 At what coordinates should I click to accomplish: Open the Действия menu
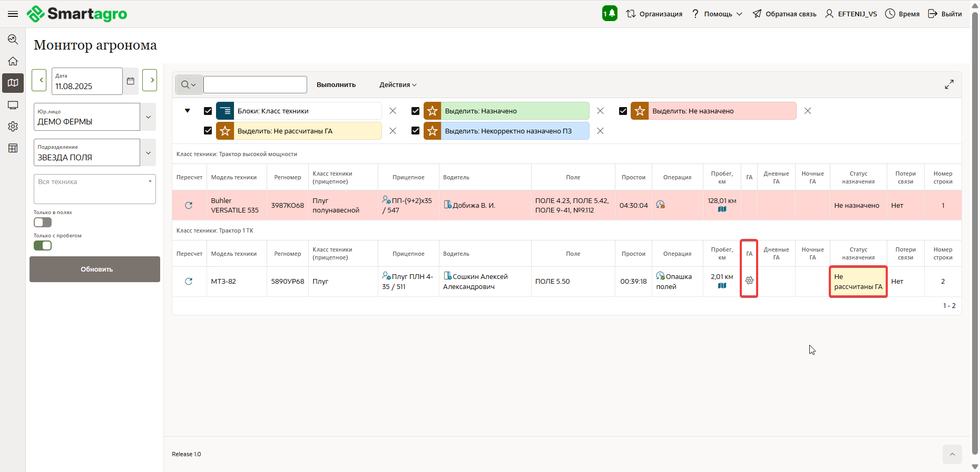point(398,85)
